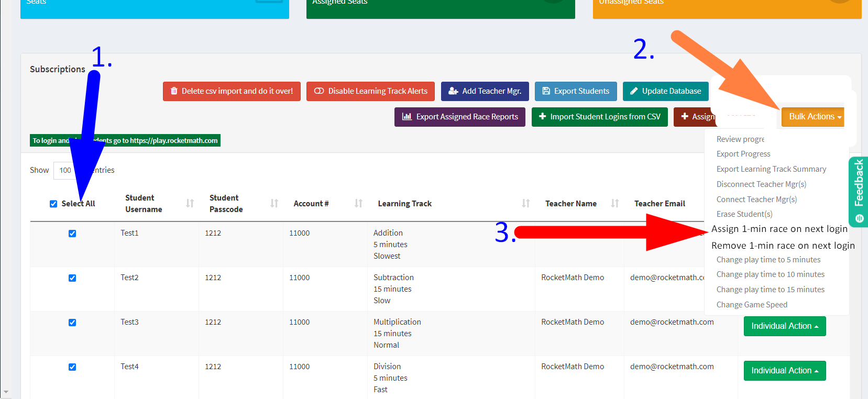Click user-plus icon on Add Teacher Mgr.
The height and width of the screenshot is (399, 868).
[x=453, y=91]
